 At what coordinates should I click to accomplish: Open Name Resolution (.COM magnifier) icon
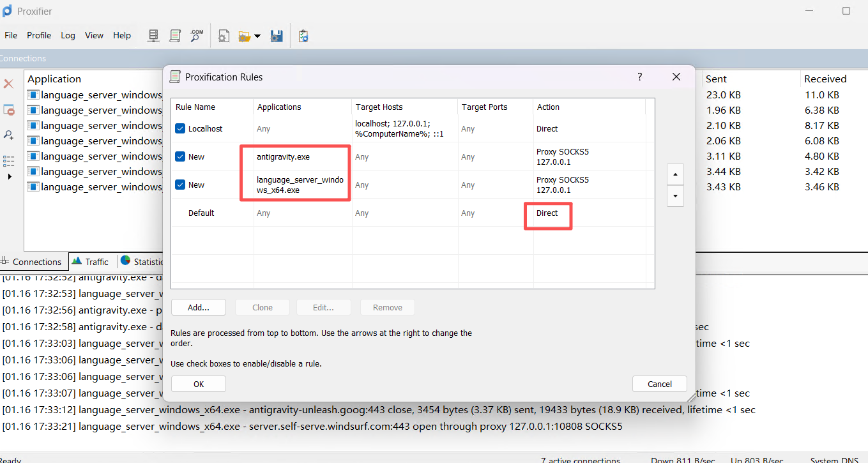[197, 36]
